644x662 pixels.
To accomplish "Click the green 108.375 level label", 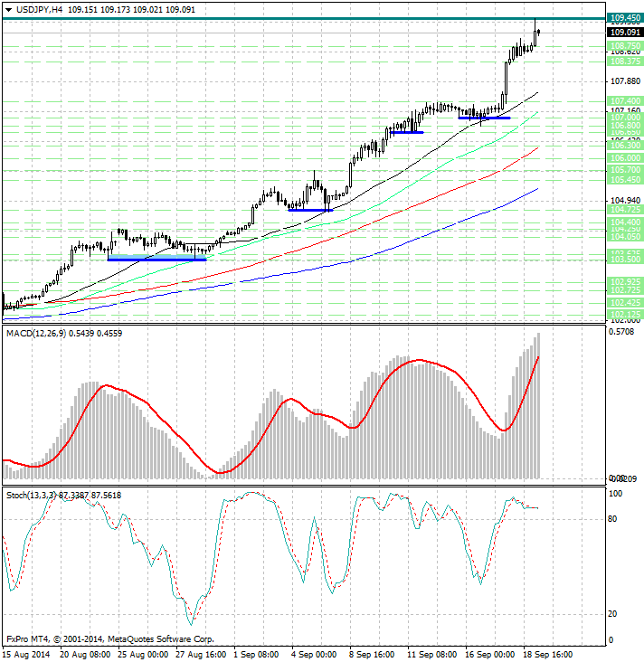I will tap(625, 61).
